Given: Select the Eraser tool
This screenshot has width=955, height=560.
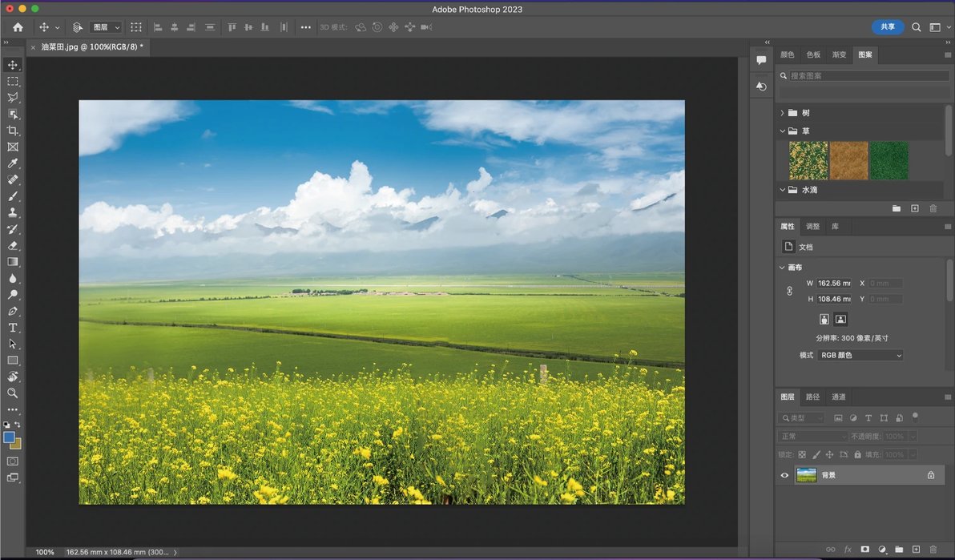Looking at the screenshot, I should [12, 246].
